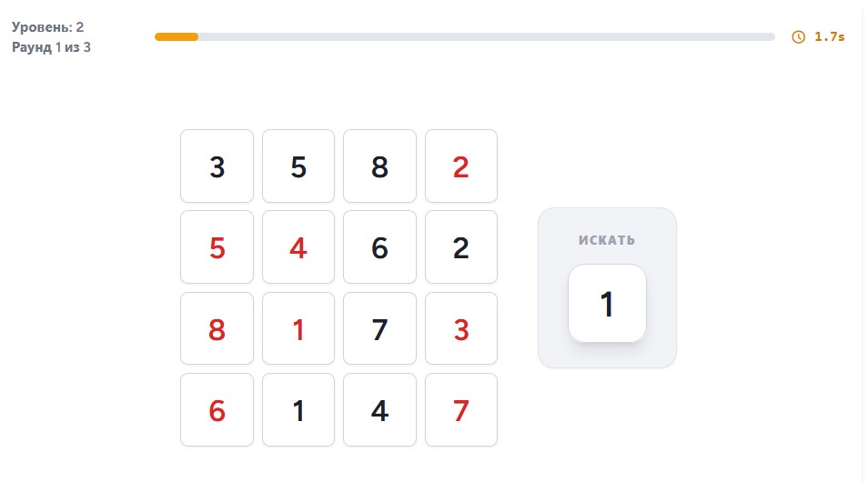This screenshot has width=868, height=482.
Task: Click the clock icon beside 1.7s
Action: [x=798, y=37]
